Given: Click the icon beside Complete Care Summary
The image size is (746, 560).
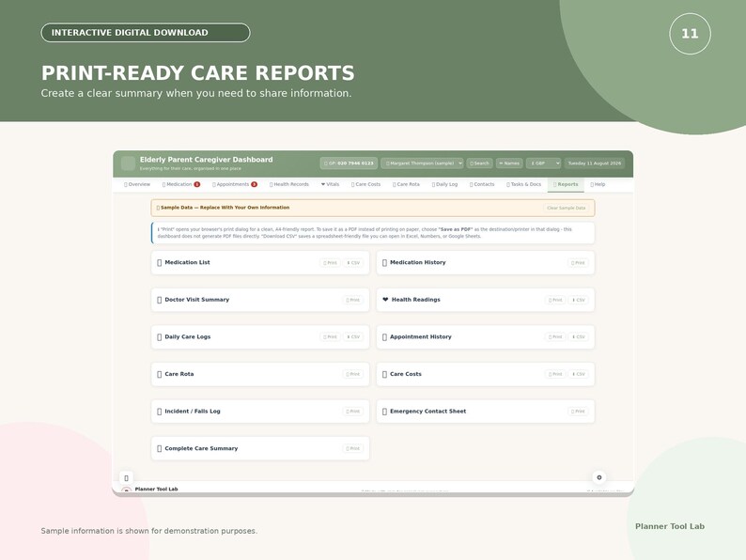Looking at the screenshot, I should [160, 448].
